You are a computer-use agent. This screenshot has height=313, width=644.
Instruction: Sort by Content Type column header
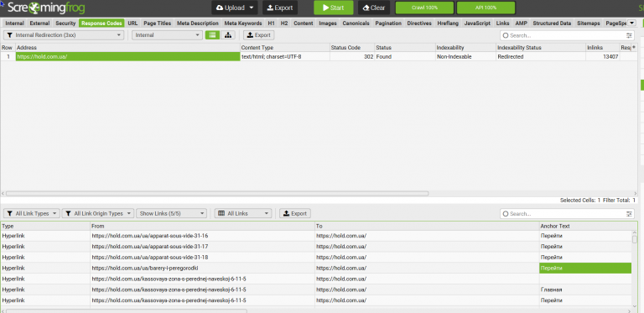coord(285,48)
